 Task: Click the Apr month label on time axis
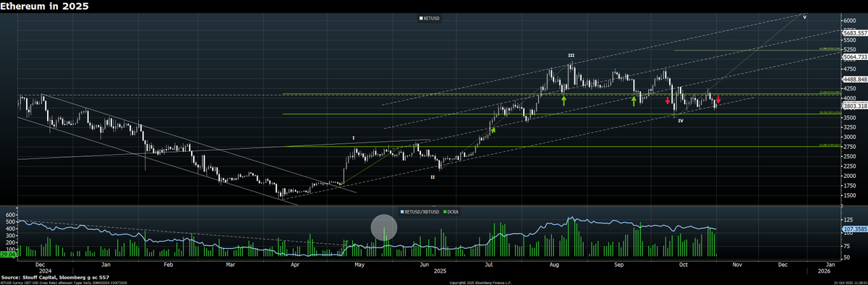(295, 265)
